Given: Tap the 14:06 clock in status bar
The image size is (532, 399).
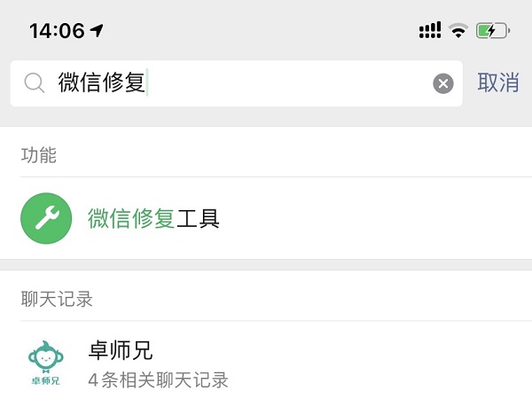Looking at the screenshot, I should (57, 31).
